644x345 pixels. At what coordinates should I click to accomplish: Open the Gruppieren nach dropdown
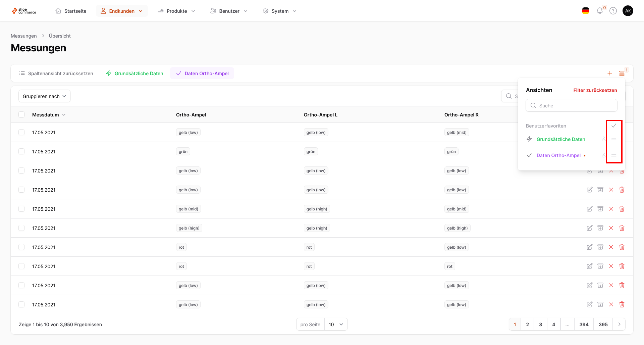point(44,96)
